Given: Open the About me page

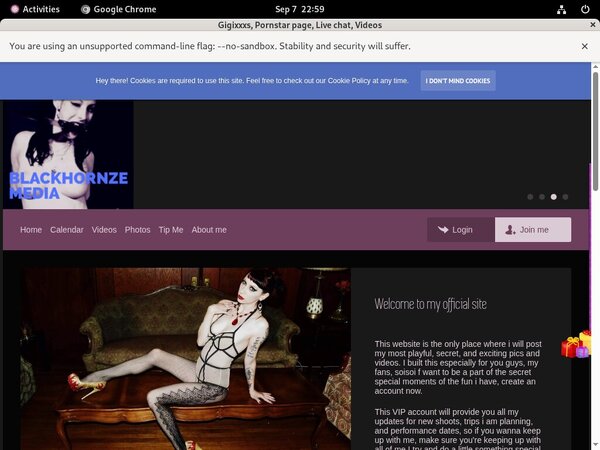Looking at the screenshot, I should (209, 230).
